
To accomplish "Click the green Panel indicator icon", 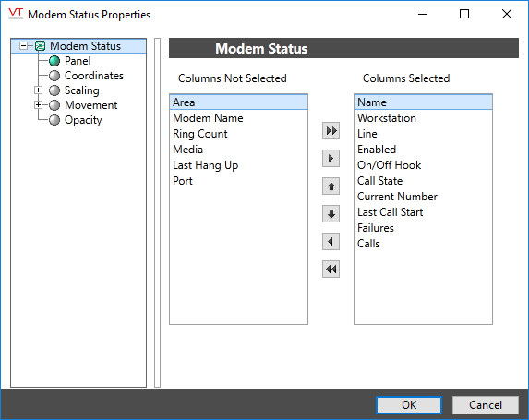I will [54, 61].
